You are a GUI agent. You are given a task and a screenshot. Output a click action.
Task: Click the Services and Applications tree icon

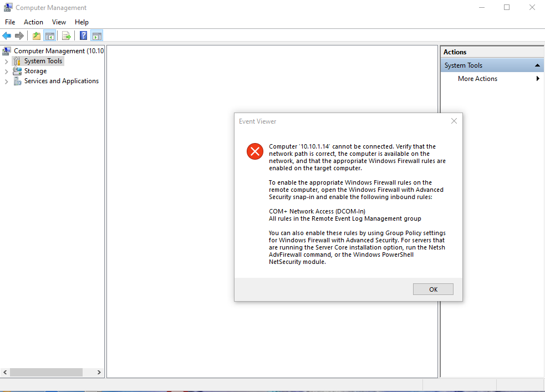[x=18, y=81]
